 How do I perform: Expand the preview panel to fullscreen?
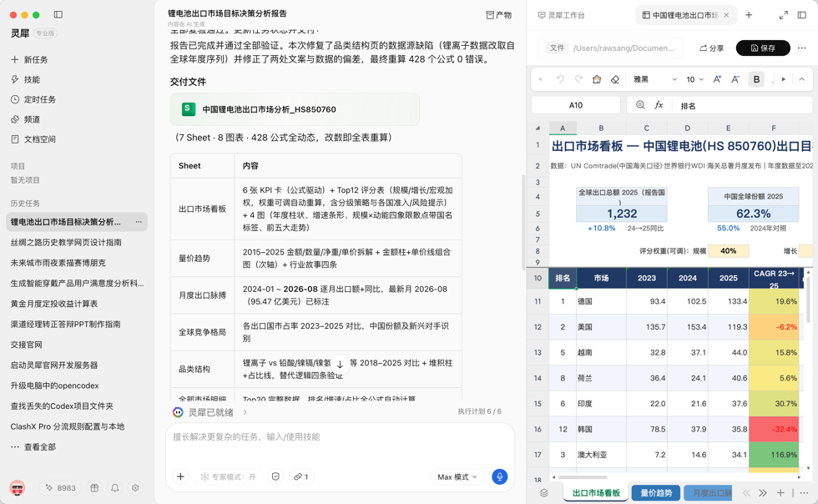[783, 15]
